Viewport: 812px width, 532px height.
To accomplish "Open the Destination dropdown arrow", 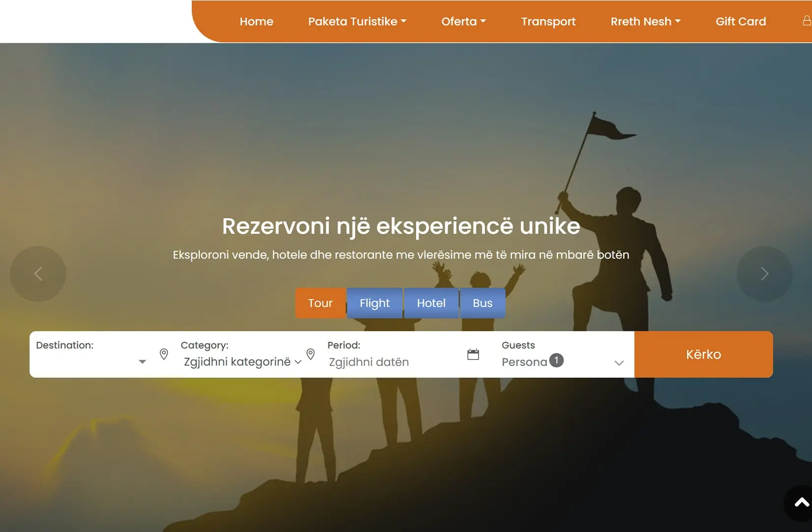I will 142,362.
